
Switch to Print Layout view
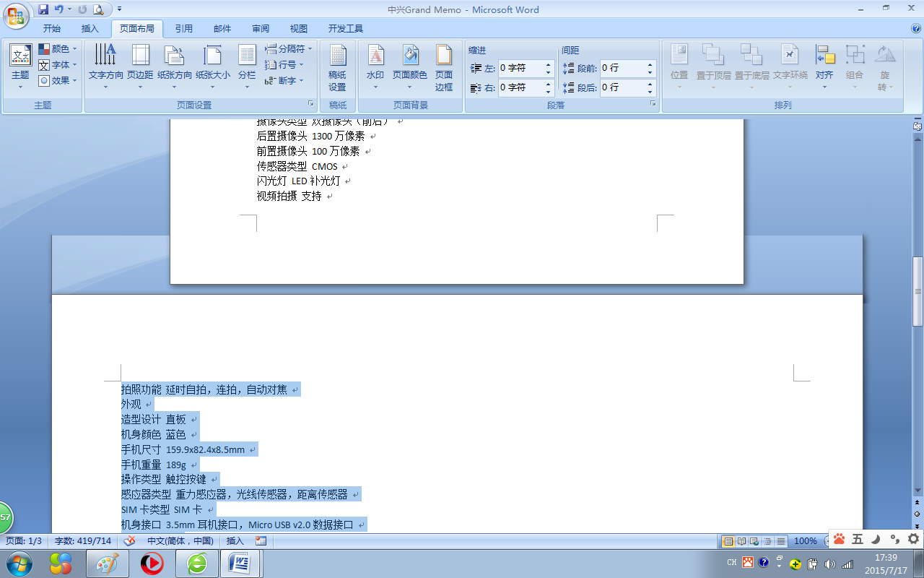[x=728, y=541]
